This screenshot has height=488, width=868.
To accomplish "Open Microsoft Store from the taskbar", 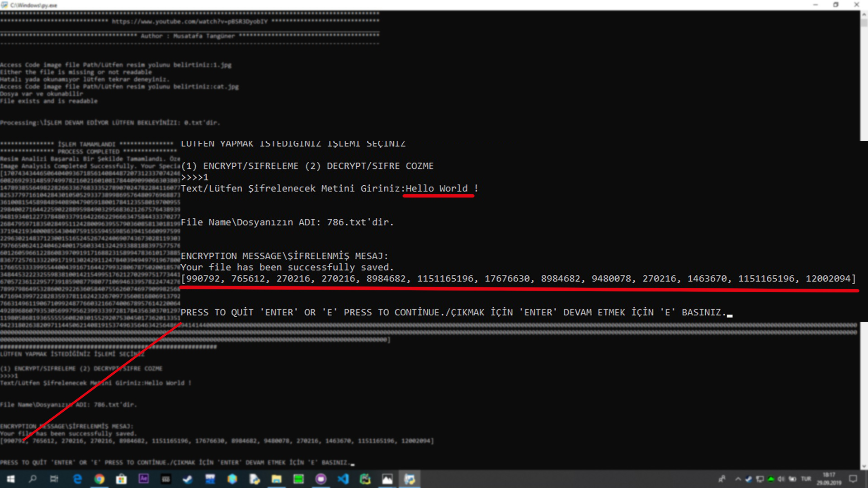I will pyautogui.click(x=121, y=479).
